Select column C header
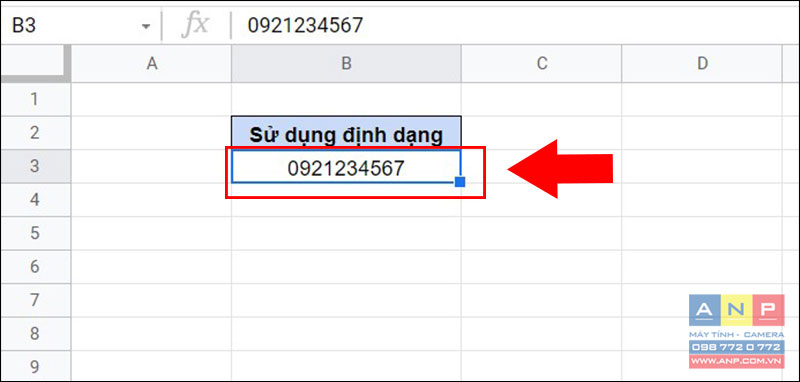This screenshot has width=800, height=382. 541,63
